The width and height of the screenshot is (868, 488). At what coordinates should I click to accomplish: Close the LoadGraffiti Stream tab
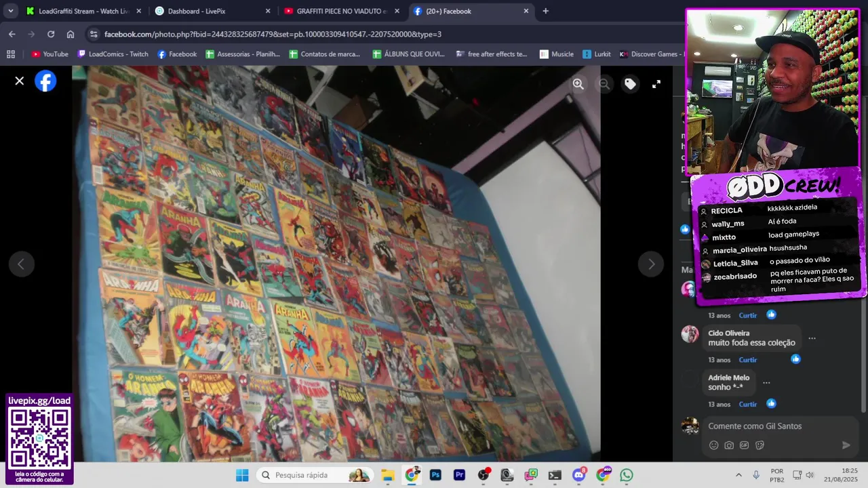pos(139,11)
